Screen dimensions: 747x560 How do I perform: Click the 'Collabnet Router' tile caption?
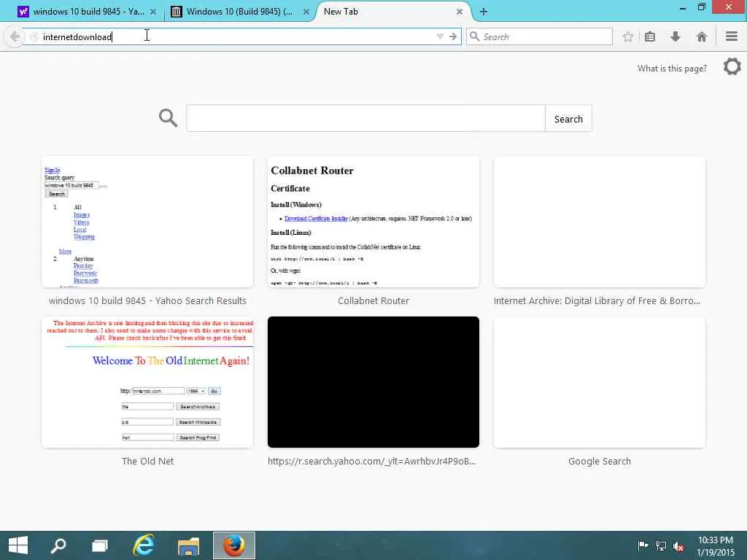pos(373,300)
